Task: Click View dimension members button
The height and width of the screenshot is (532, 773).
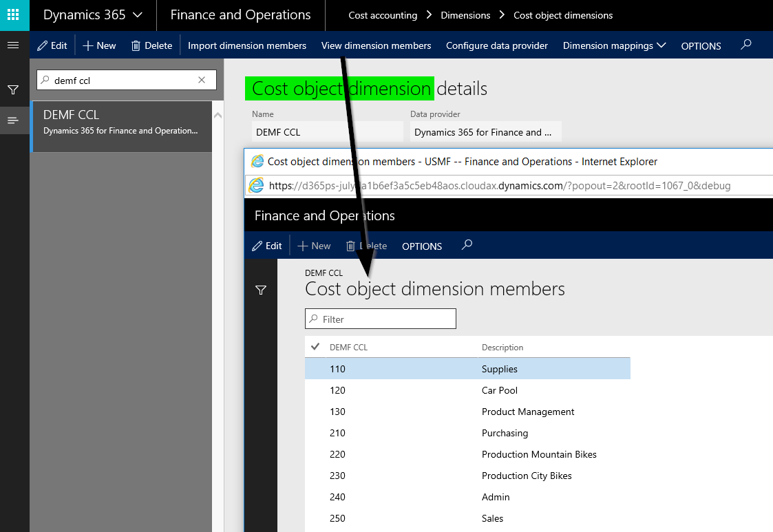Action: coord(376,45)
